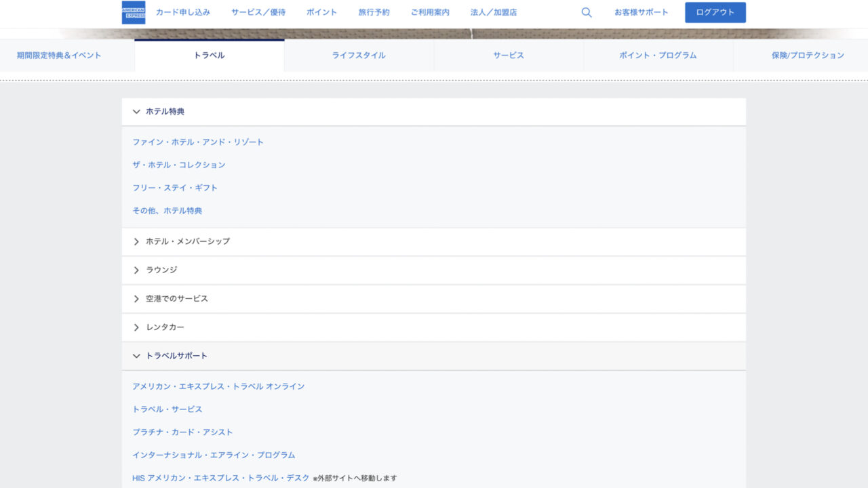868x488 pixels.
Task: Open site search magnifier icon
Action: (587, 12)
